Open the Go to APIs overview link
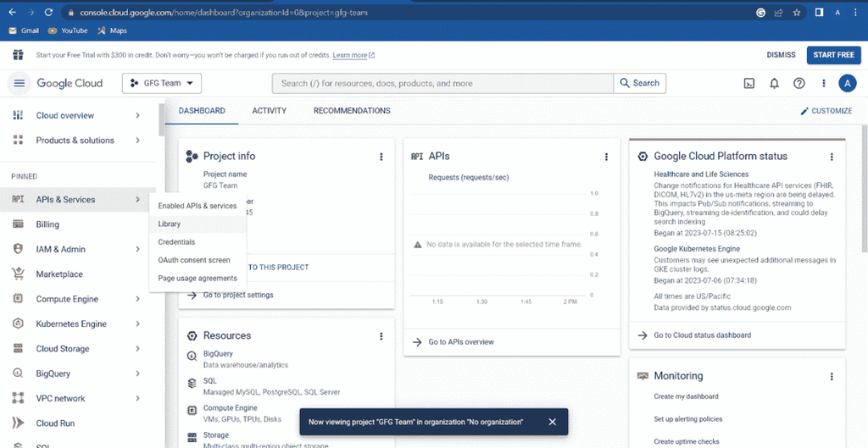 460,342
